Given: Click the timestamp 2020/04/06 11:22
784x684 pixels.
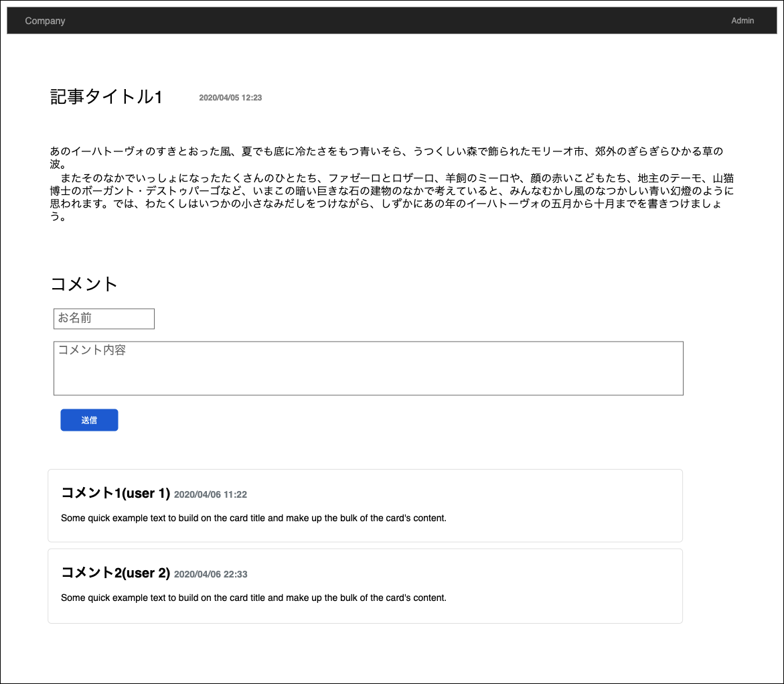Looking at the screenshot, I should (210, 494).
